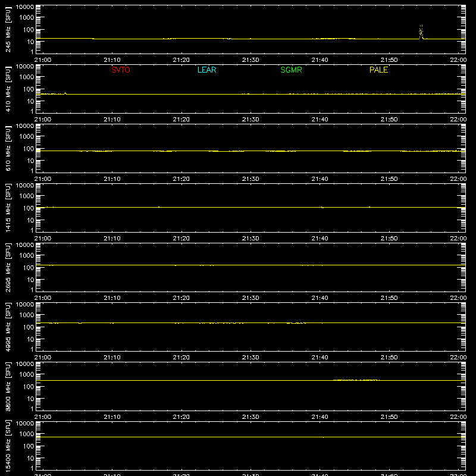Click the burst spike in the 245 MHz panel

421,32
